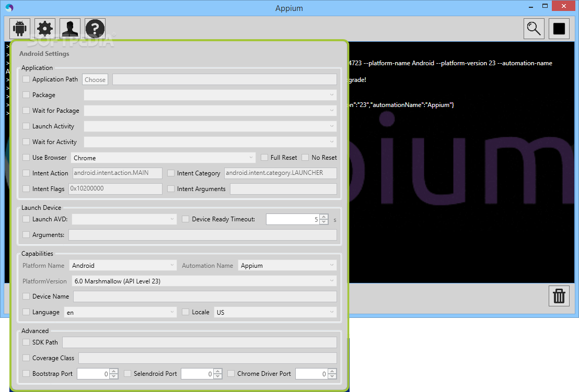
Task: Increment the Bootstrap Port value
Action: coord(114,371)
